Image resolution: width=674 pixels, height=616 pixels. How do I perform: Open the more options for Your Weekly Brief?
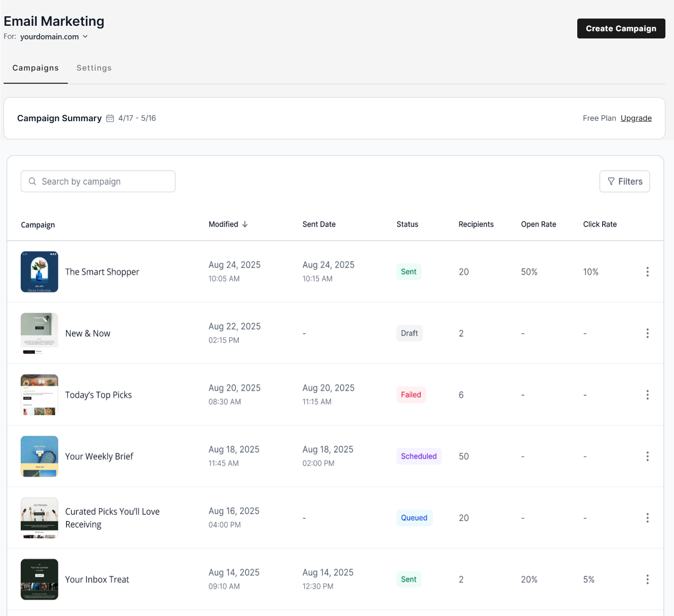click(x=647, y=456)
